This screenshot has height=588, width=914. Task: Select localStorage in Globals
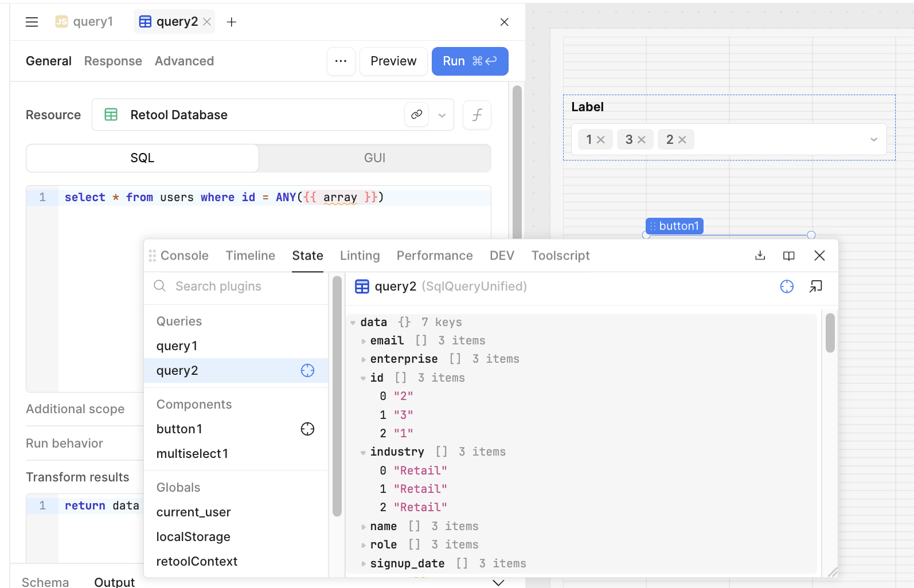tap(236, 537)
